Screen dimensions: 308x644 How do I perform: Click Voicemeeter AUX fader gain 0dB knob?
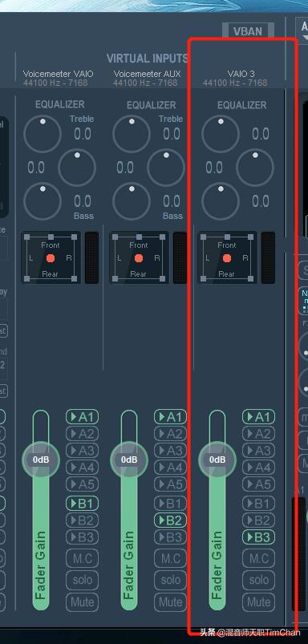129,460
